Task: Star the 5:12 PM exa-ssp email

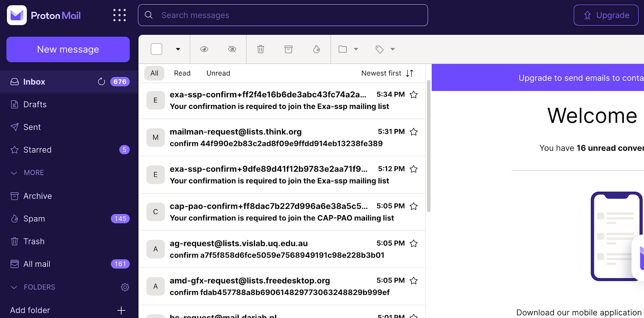Action: point(413,169)
